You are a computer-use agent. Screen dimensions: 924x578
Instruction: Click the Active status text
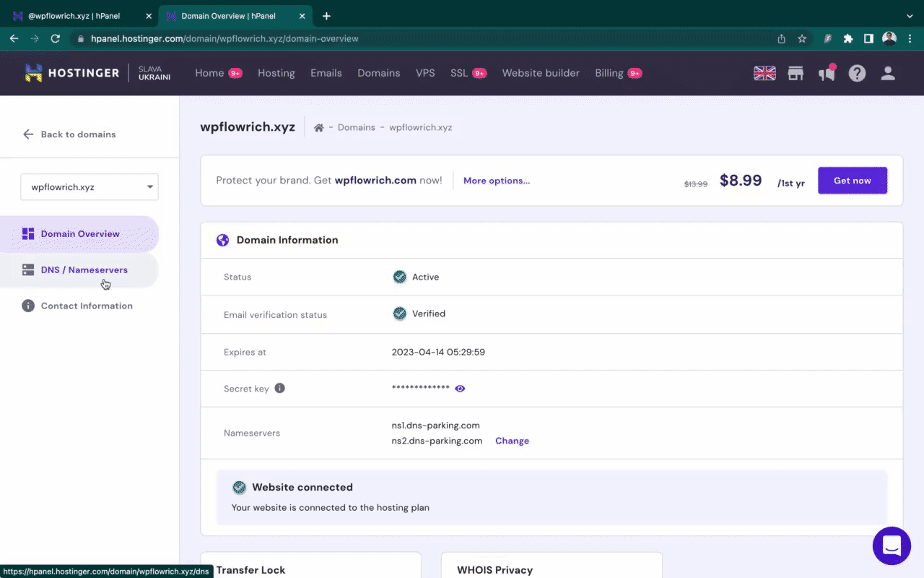coord(426,277)
